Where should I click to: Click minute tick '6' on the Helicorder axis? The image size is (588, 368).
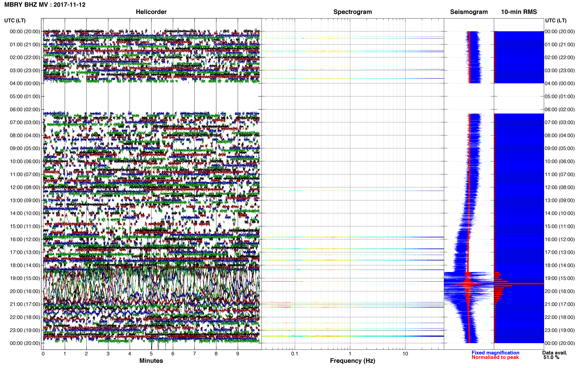173,354
